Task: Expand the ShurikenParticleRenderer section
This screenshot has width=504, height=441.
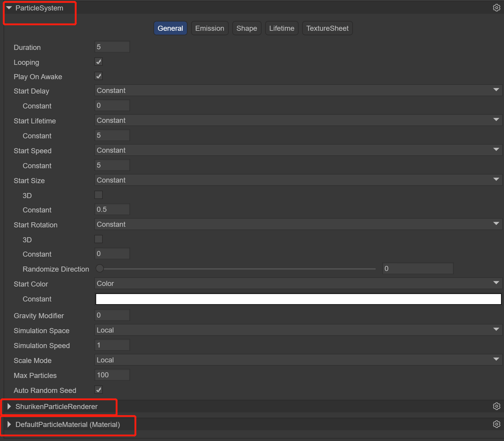Action: click(9, 406)
